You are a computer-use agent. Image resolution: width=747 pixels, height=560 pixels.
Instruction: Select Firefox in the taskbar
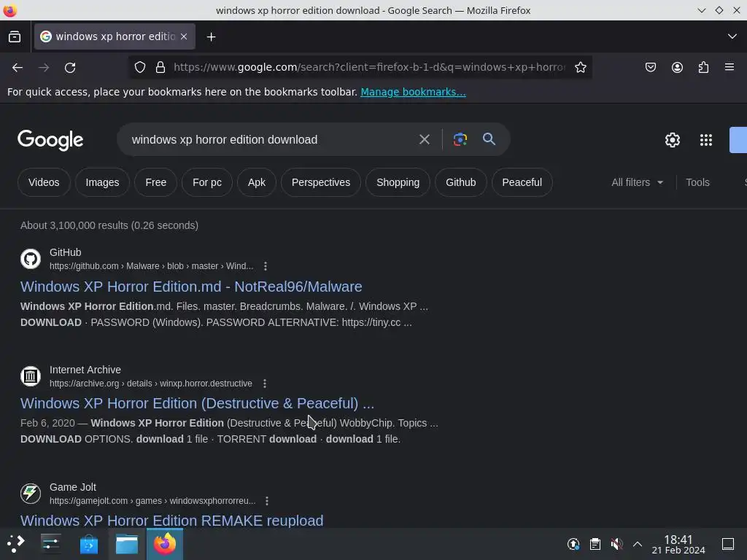[165, 544]
